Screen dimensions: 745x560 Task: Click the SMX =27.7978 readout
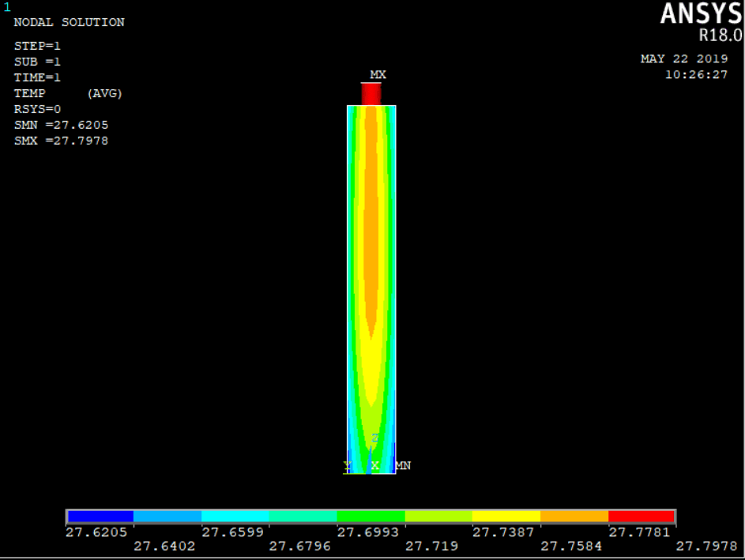[61, 141]
